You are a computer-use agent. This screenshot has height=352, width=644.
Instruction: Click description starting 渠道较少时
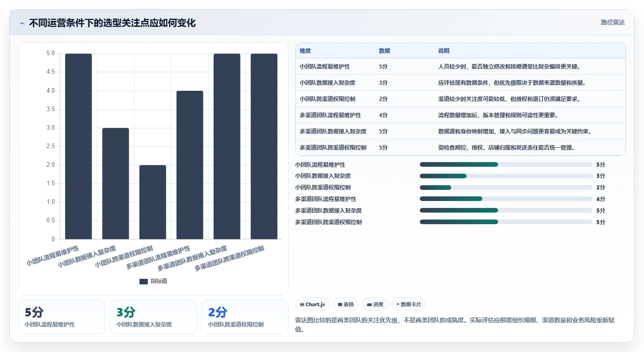point(509,99)
